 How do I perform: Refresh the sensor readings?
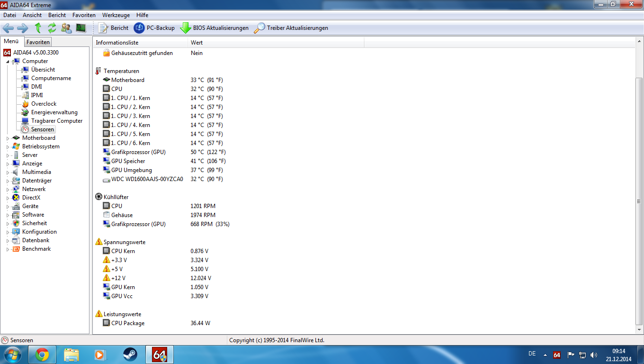(52, 28)
